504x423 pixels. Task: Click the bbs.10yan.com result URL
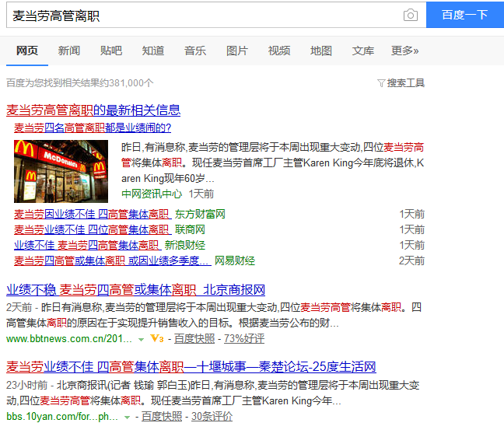pos(62,417)
